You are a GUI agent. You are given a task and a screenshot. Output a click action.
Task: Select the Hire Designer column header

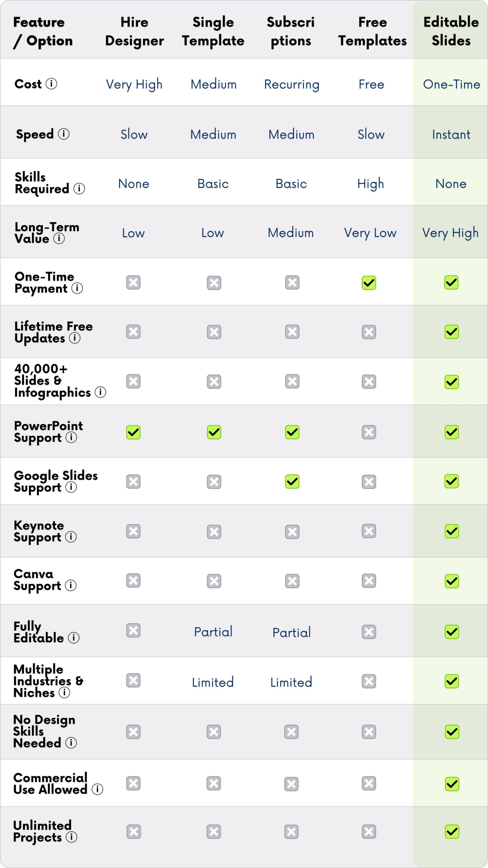click(135, 31)
